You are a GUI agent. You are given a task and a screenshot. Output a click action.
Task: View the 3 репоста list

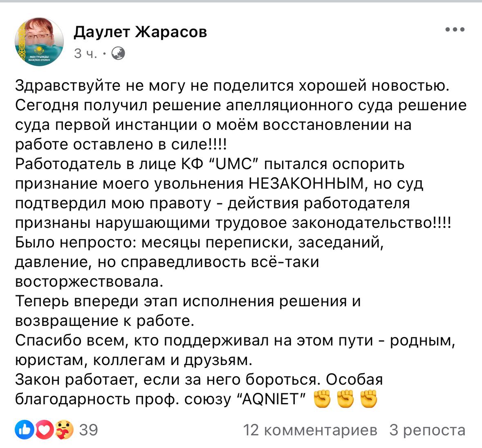coord(427,430)
